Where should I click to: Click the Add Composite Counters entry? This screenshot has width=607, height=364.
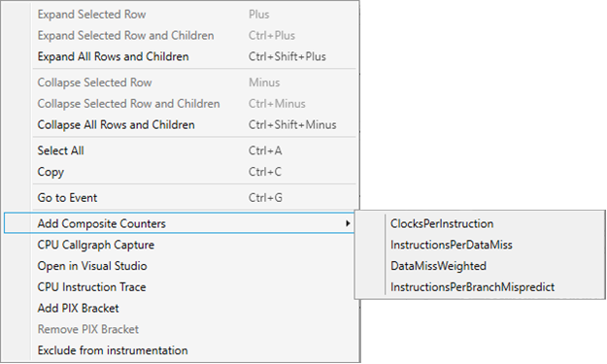pos(179,223)
